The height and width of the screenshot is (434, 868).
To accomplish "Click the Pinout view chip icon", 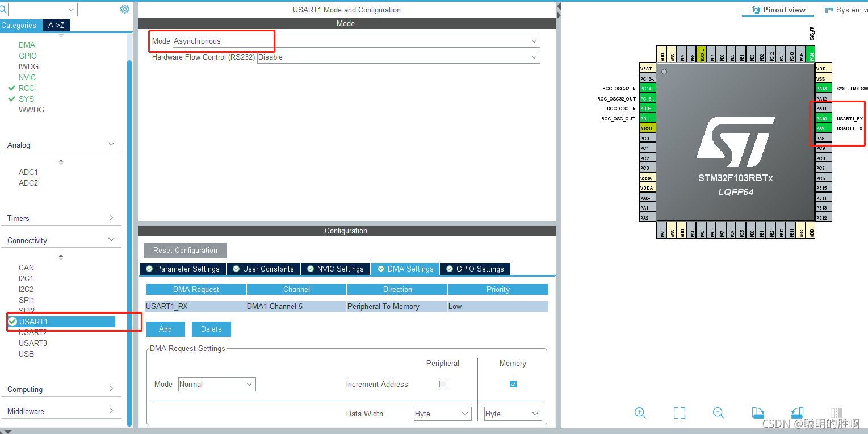I will [x=756, y=10].
